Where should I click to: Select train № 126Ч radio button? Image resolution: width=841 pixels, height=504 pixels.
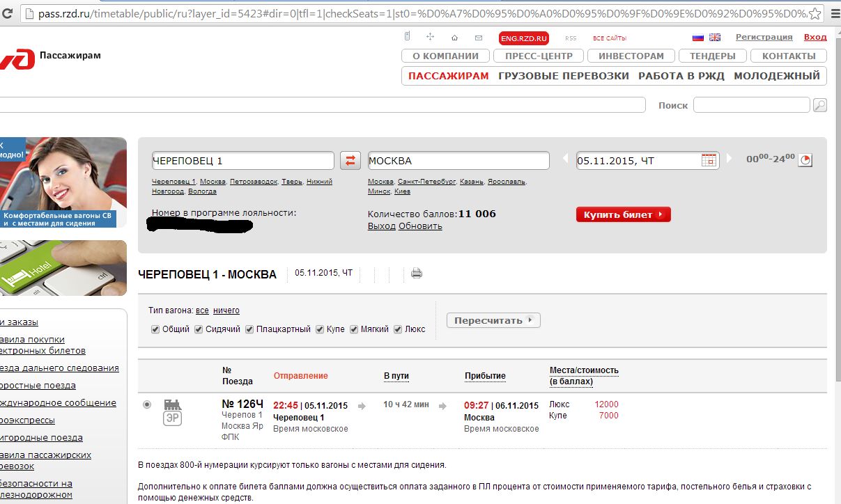tap(146, 404)
